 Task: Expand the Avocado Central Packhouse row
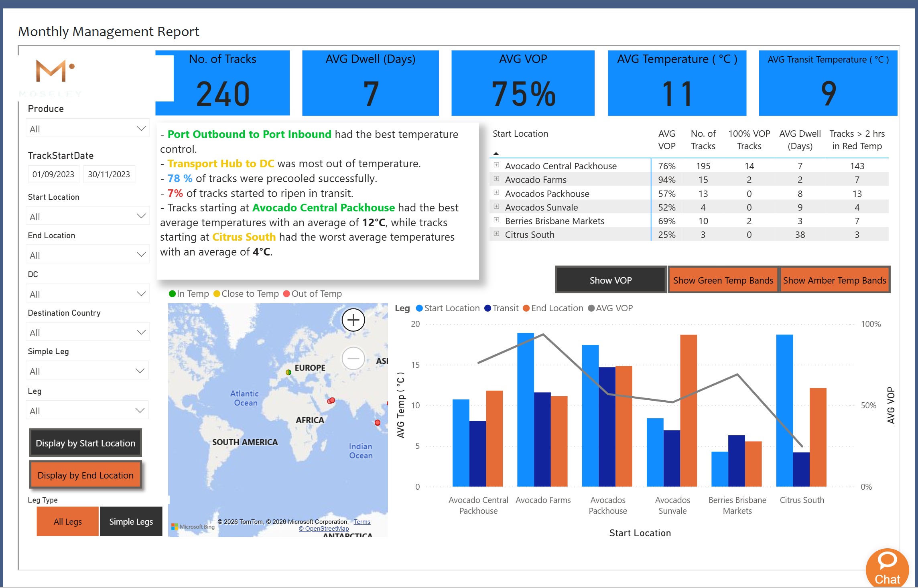coord(496,165)
